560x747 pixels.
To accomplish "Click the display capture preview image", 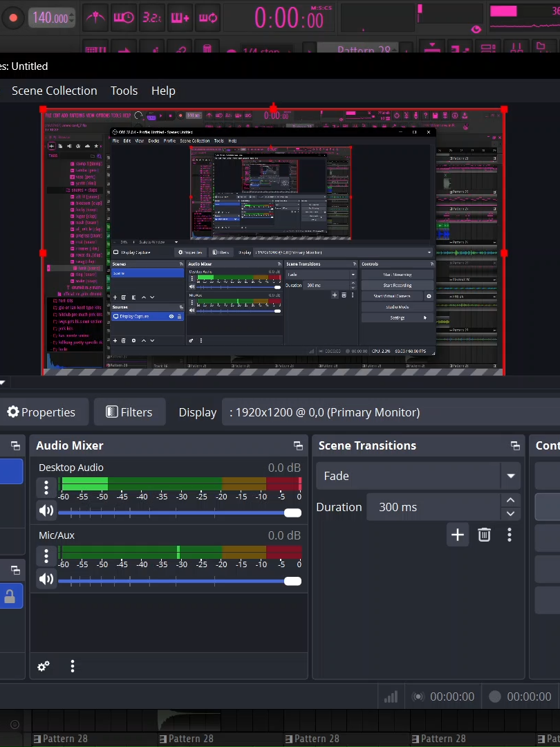I will (273, 243).
